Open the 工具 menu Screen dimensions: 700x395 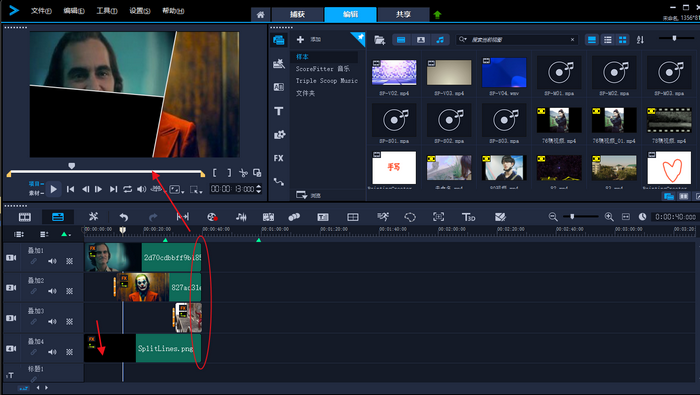point(107,11)
